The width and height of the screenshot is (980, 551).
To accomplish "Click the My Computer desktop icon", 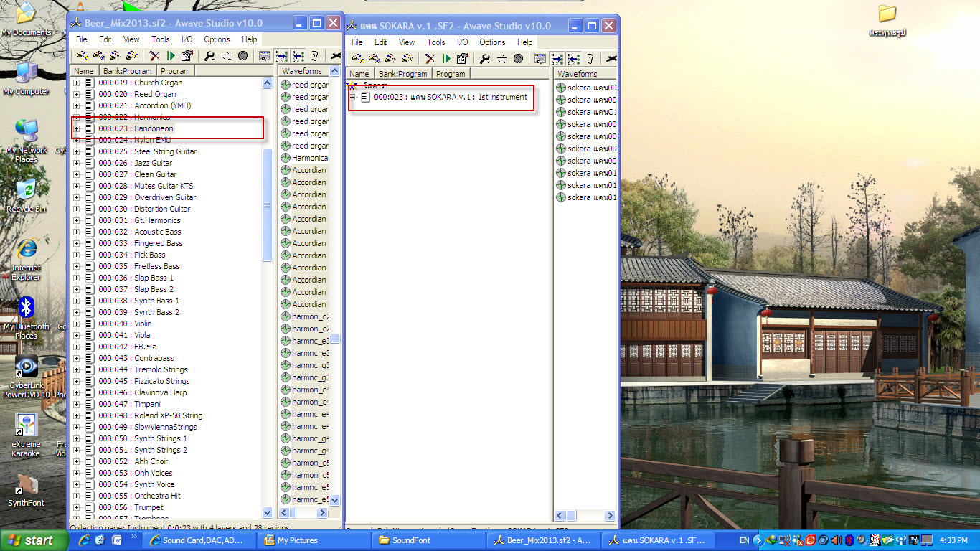I will click(x=27, y=79).
